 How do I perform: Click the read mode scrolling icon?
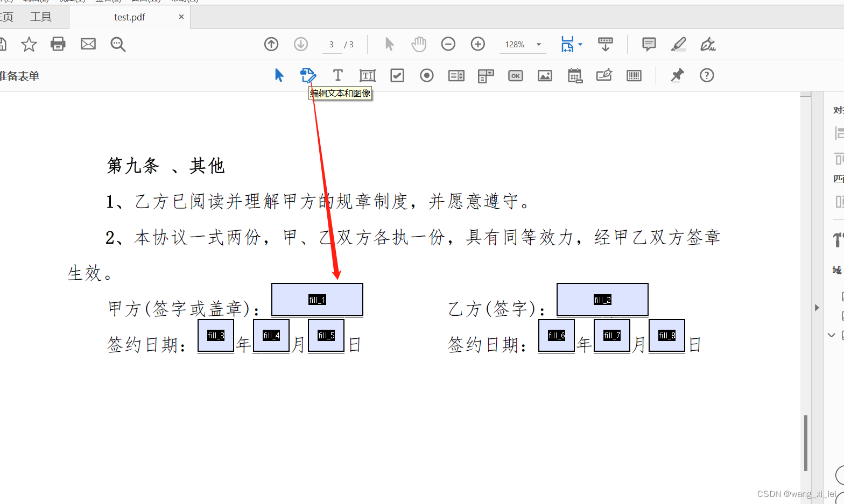tap(606, 44)
